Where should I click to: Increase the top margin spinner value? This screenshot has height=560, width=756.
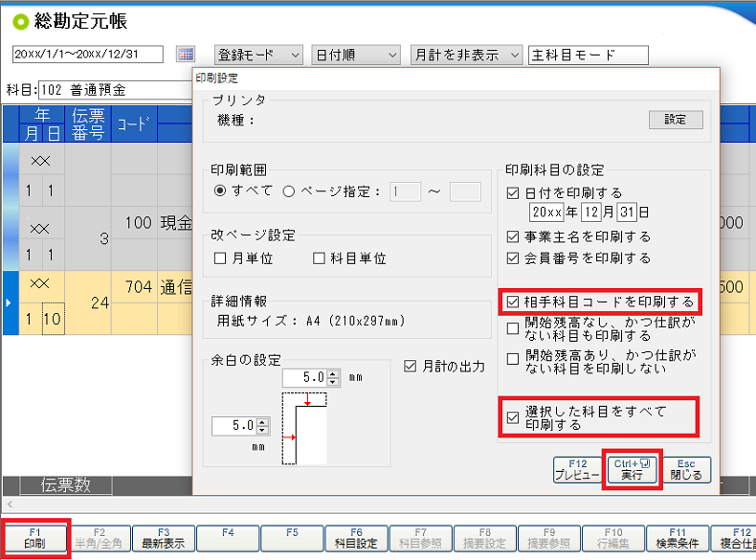[x=333, y=374]
